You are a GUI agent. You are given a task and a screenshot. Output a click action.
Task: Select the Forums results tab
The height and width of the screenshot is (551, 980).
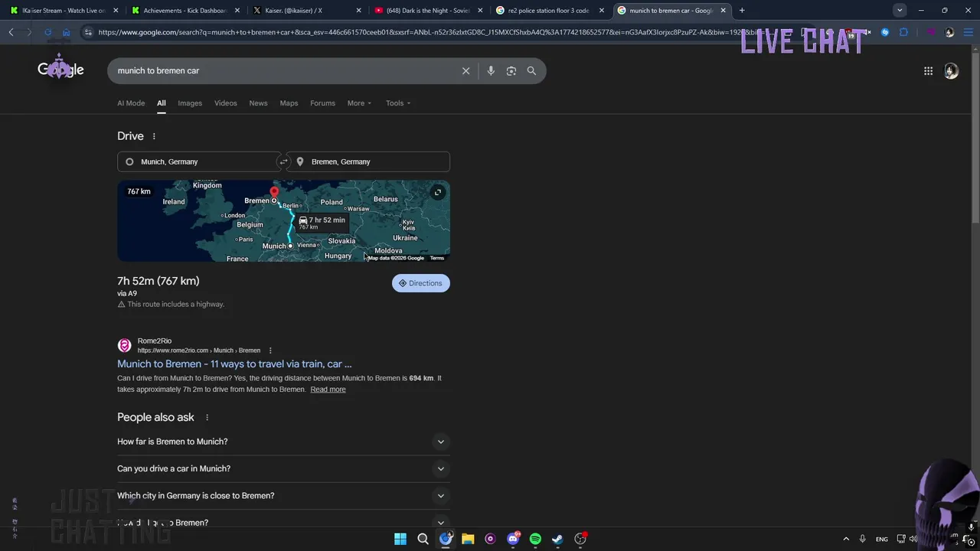click(322, 103)
